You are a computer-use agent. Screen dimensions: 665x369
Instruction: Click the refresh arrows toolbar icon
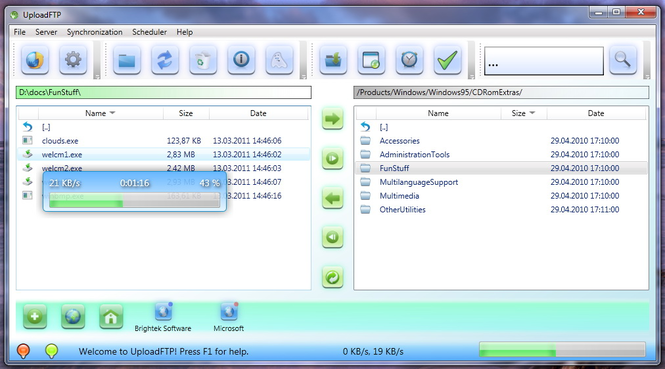click(x=165, y=60)
